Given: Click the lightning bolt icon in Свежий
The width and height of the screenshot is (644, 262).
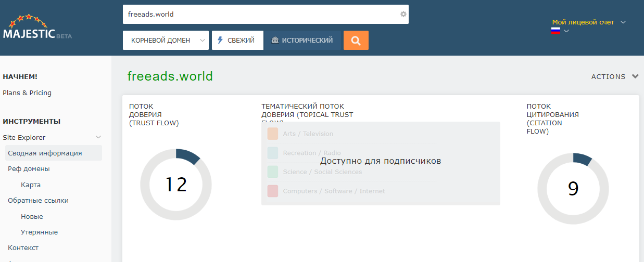Looking at the screenshot, I should point(220,40).
